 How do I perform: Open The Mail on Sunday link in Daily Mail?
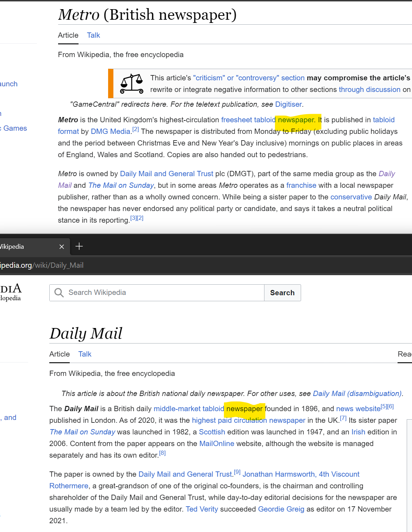82,432
